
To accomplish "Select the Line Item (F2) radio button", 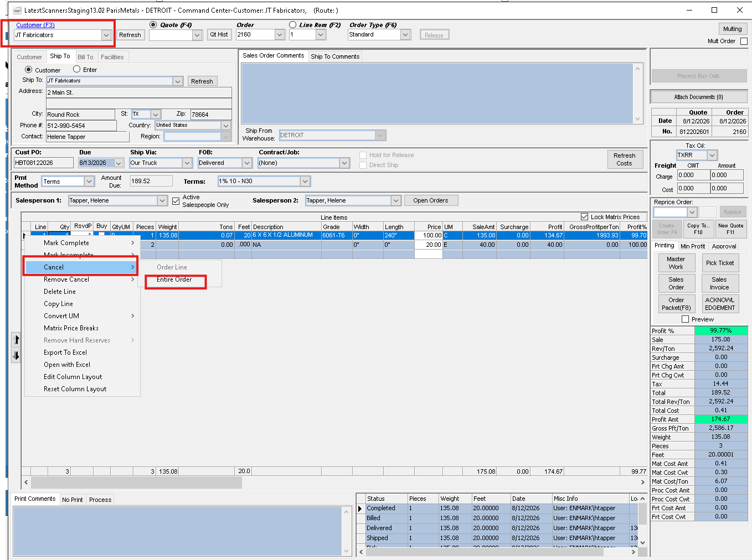I will pyautogui.click(x=292, y=25).
